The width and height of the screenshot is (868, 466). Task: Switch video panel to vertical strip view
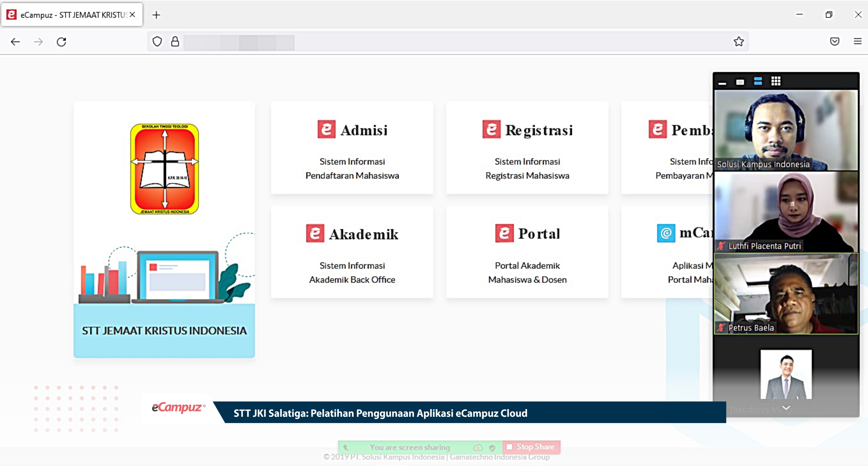click(758, 81)
